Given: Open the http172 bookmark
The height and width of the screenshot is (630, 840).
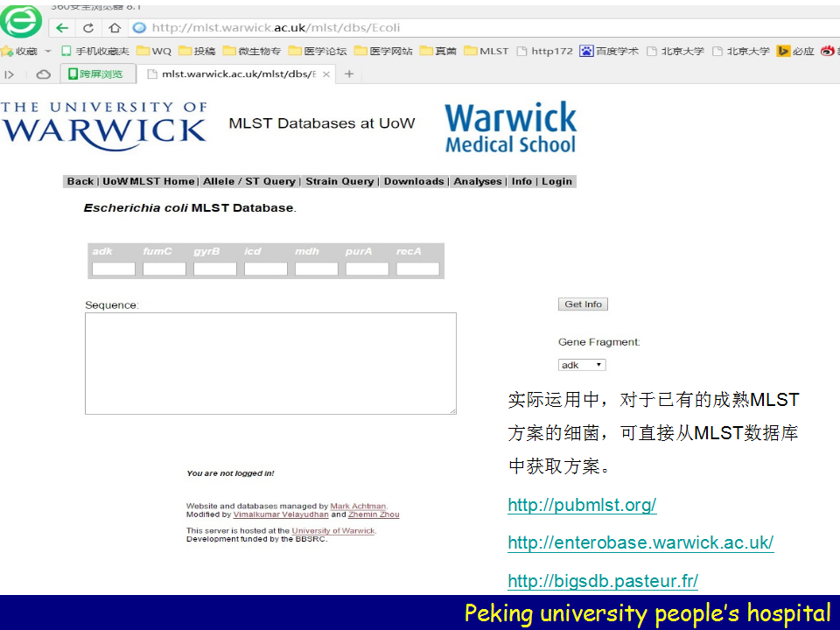Looking at the screenshot, I should point(544,52).
